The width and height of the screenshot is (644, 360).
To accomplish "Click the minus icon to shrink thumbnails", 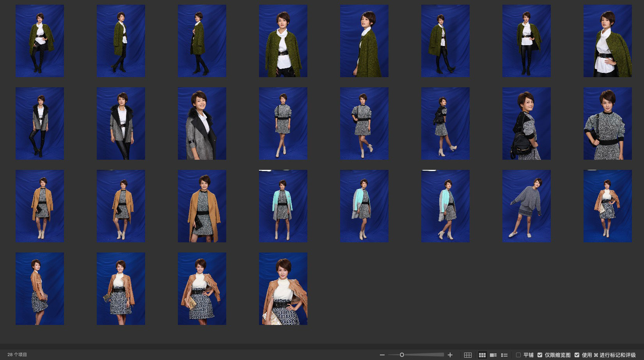I will point(382,355).
